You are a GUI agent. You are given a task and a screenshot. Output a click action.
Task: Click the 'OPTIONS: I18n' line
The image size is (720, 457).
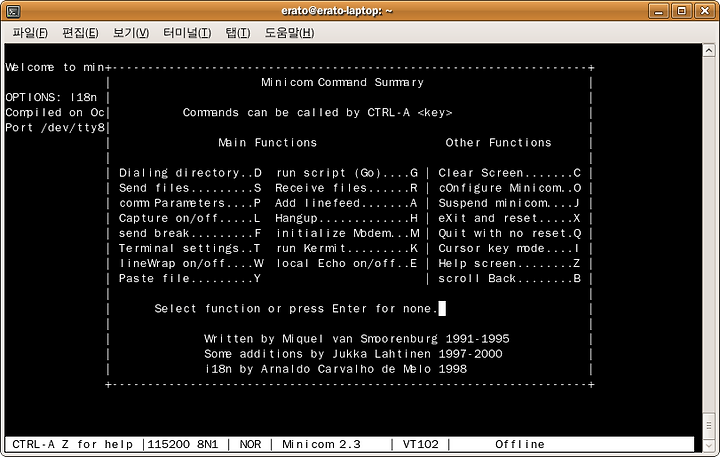tap(51, 97)
